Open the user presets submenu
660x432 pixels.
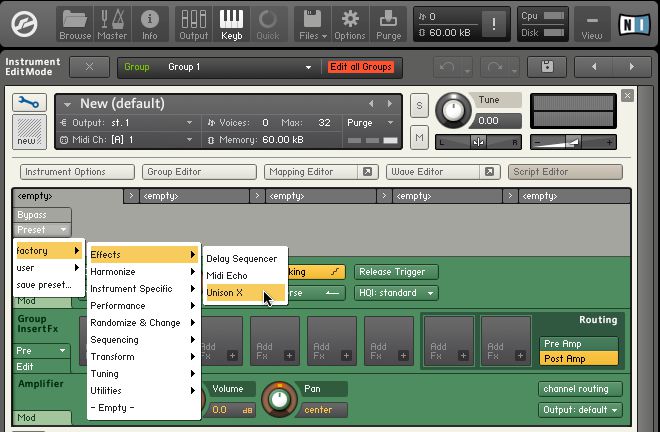tap(49, 268)
